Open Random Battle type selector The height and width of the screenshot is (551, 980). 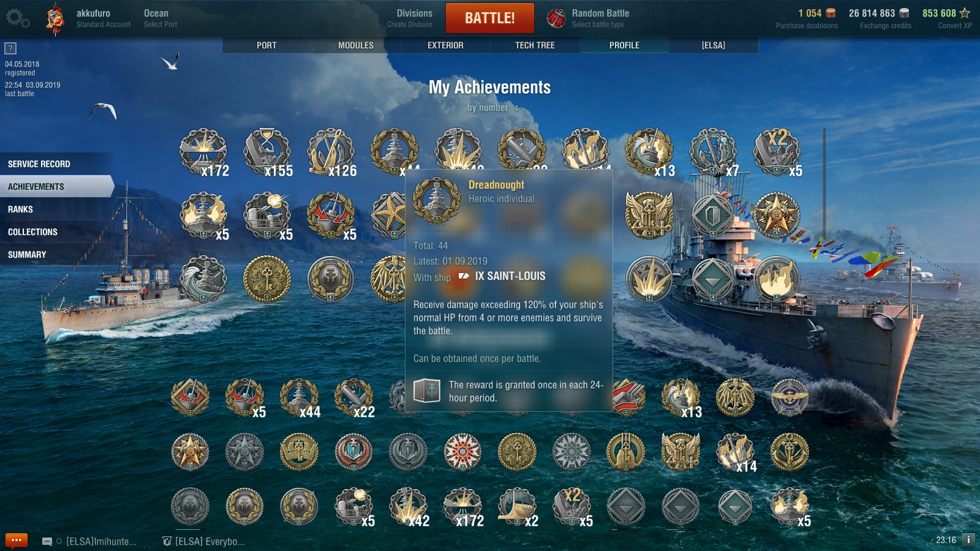pos(589,18)
